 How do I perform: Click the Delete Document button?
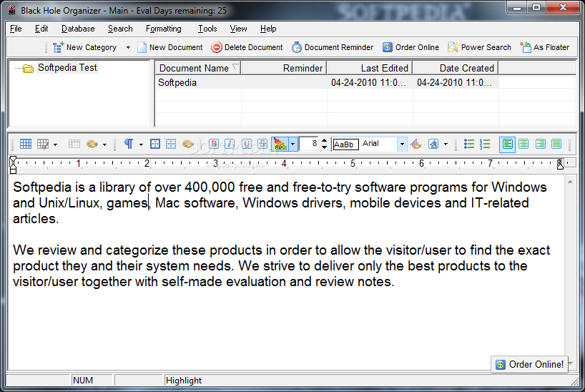pos(247,47)
